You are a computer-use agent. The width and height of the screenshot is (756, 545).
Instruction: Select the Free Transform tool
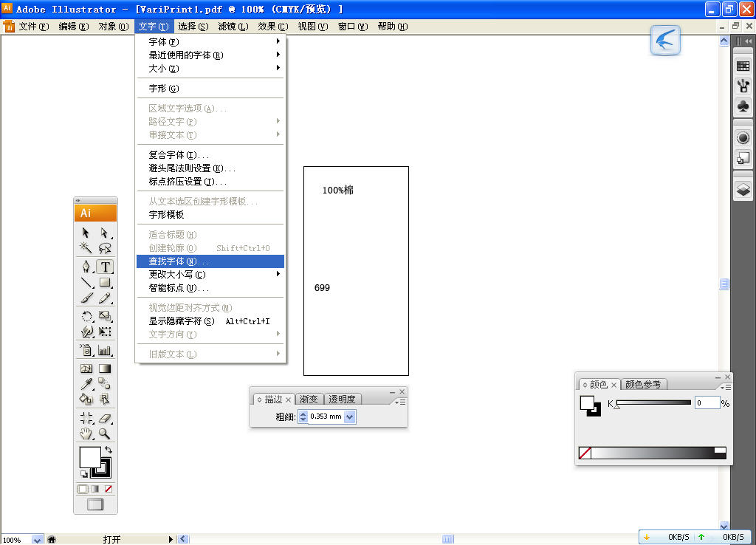pos(105,332)
